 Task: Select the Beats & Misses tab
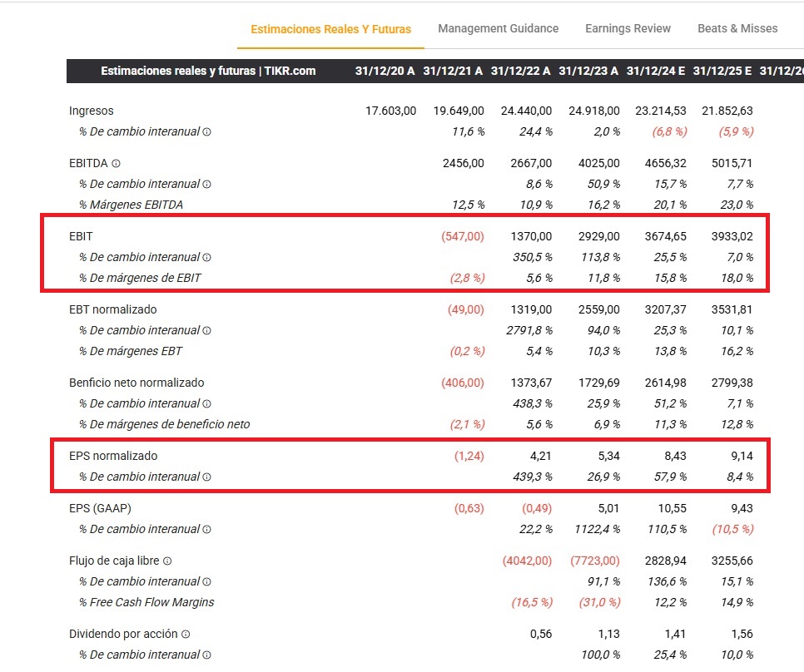click(737, 28)
